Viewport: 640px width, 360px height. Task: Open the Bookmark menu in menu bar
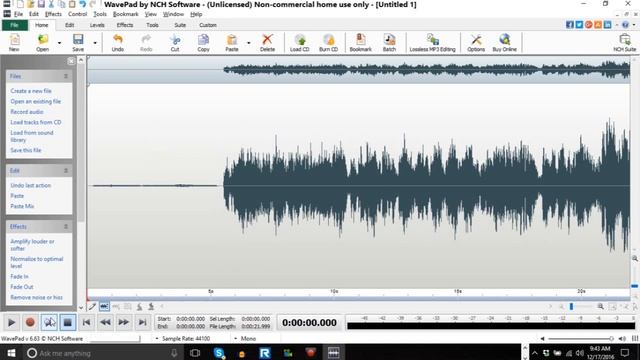126,14
